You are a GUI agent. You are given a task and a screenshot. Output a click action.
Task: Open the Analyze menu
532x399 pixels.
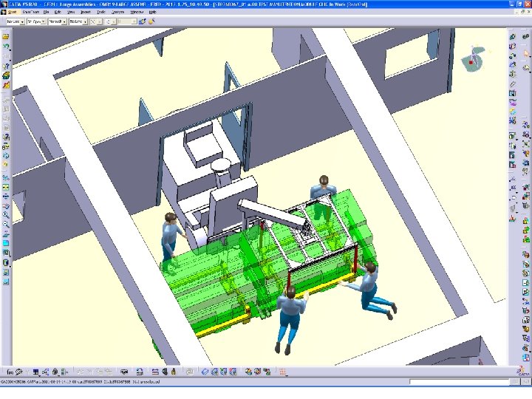click(117, 12)
